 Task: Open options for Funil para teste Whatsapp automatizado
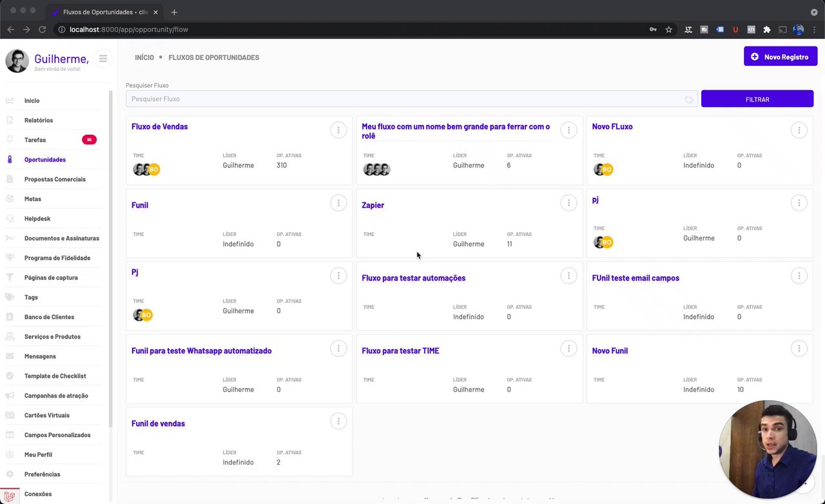pyautogui.click(x=338, y=349)
